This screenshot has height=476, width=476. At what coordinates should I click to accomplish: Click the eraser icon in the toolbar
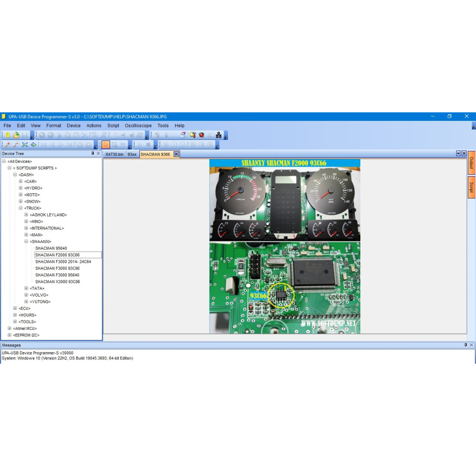tap(183, 135)
